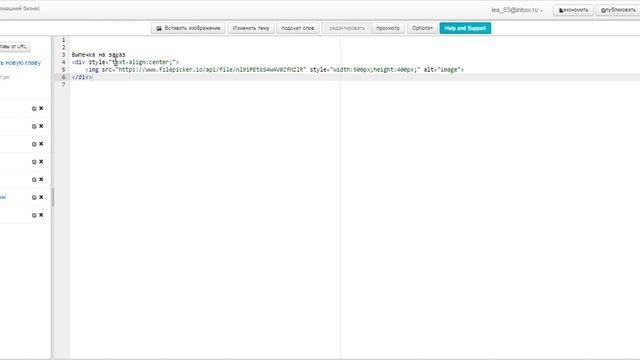Click line number 1 in the editor gutter
The image size is (640, 360).
click(x=63, y=40)
